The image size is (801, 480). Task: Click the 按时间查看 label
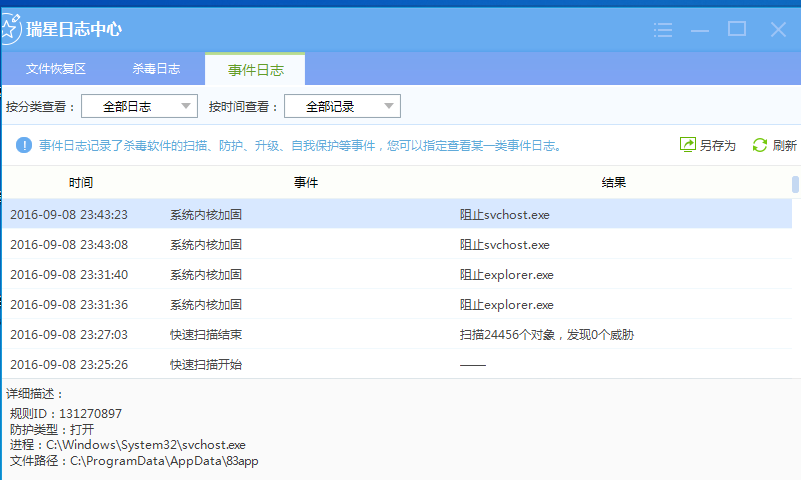click(x=243, y=107)
